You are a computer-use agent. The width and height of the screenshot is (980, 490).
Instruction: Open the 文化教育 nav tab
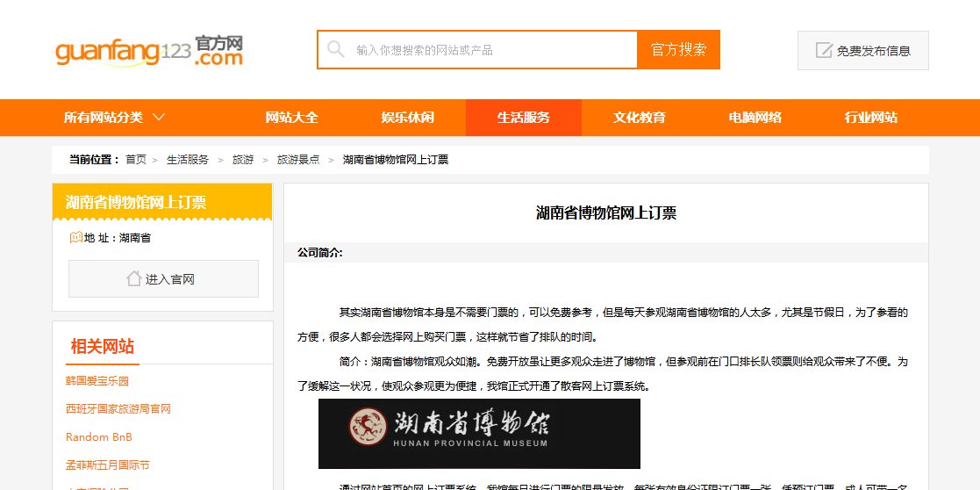[640, 117]
